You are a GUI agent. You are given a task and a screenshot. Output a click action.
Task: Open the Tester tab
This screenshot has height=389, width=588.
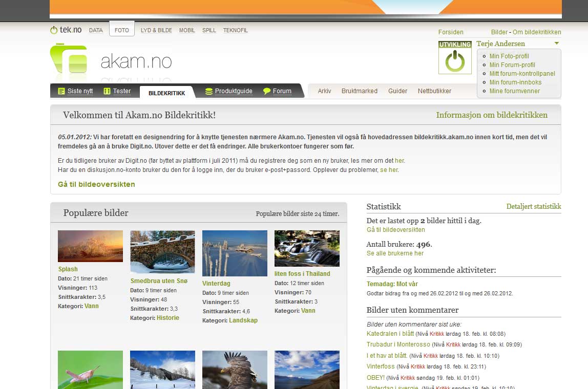122,91
